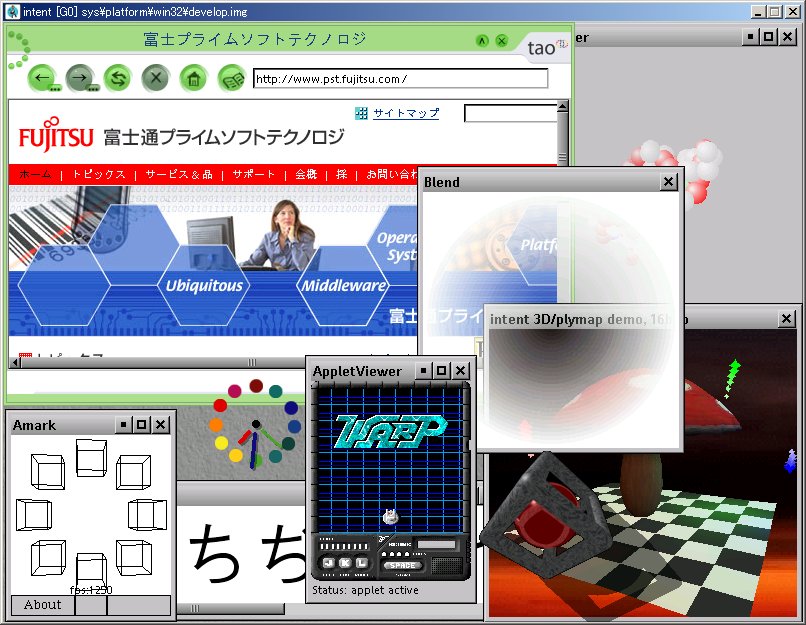Hit the L key button in WARP

coord(362,563)
